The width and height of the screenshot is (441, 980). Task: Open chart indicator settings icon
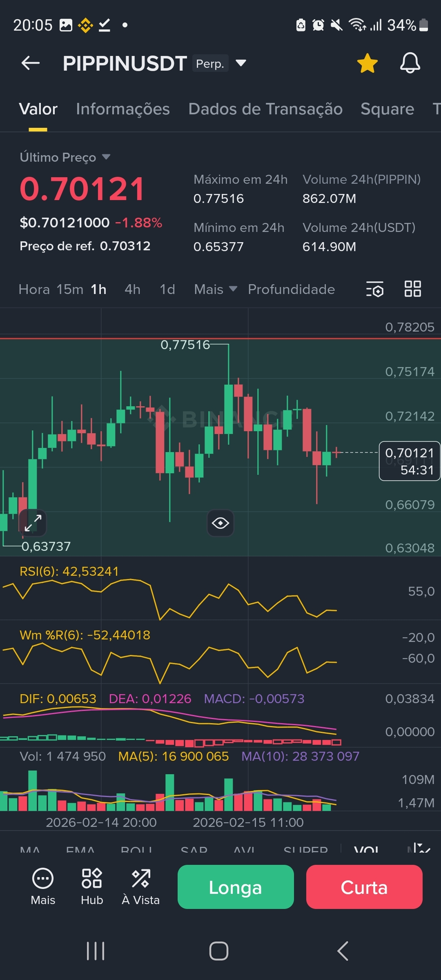[x=375, y=289]
